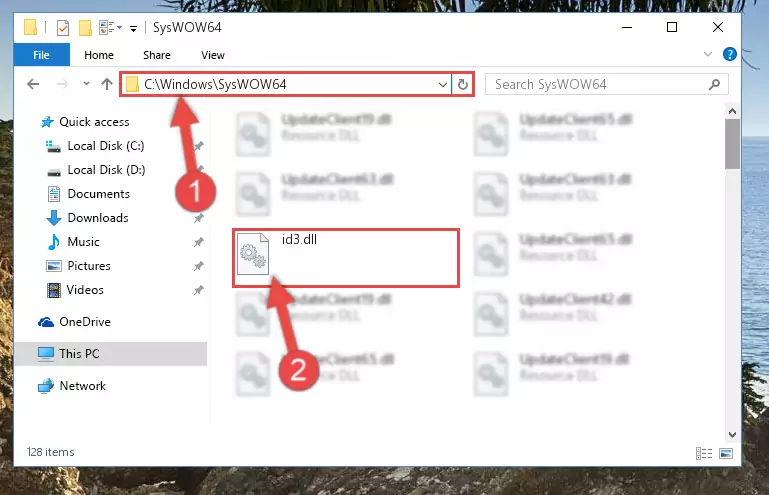Viewport: 769px width, 495px height.
Task: Click New folder icon in title bar
Action: [x=85, y=27]
